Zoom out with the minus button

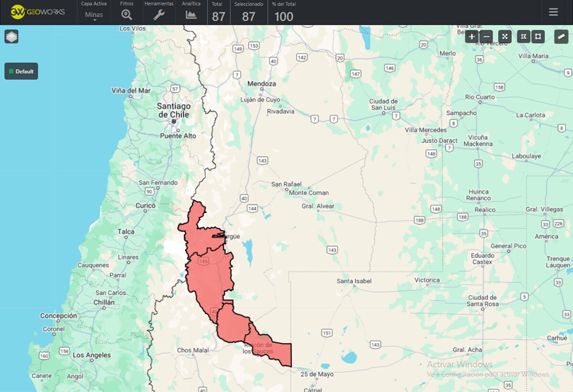[487, 37]
